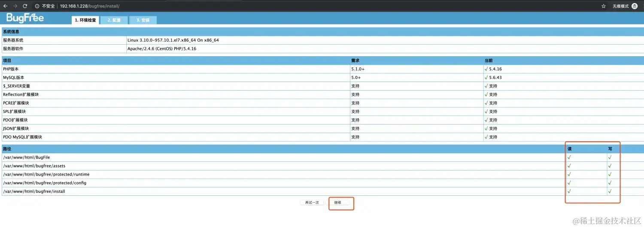Click the Apache/2.4.6 (CentOS) PHP/5.4.16 value
The height and width of the screenshot is (228, 644).
[162, 49]
